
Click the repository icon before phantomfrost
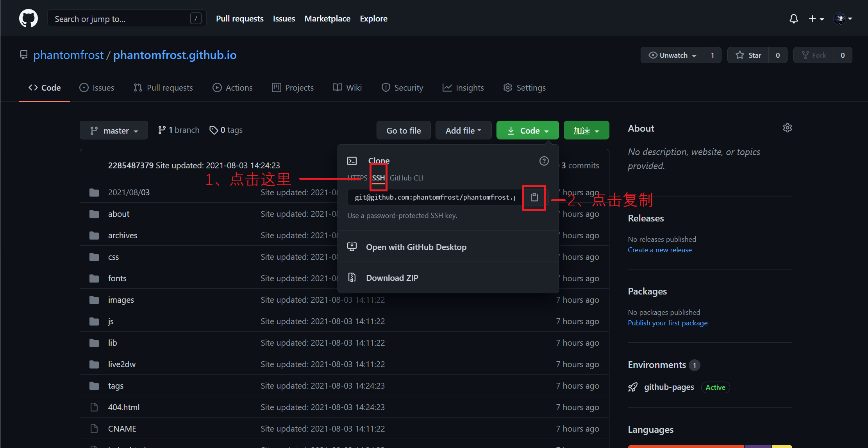click(24, 55)
